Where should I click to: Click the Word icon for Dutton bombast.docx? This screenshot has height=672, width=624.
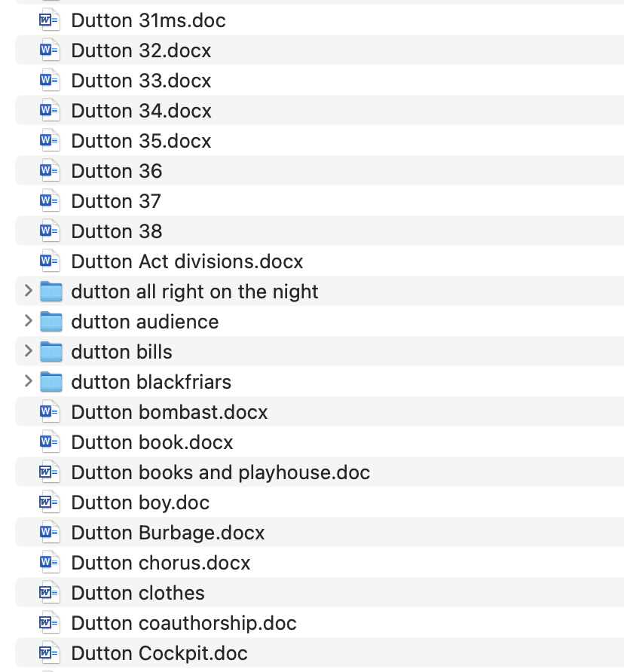tap(50, 412)
